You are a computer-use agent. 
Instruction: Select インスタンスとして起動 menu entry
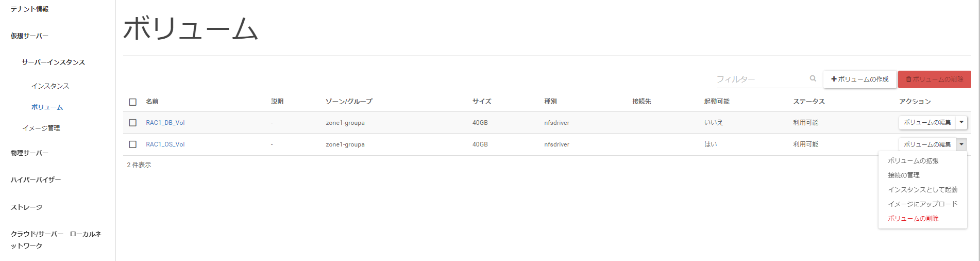coord(922,190)
